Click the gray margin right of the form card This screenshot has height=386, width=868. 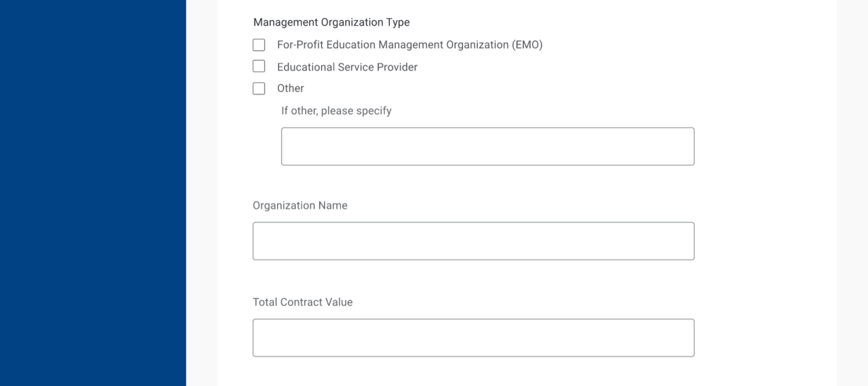tap(852, 193)
